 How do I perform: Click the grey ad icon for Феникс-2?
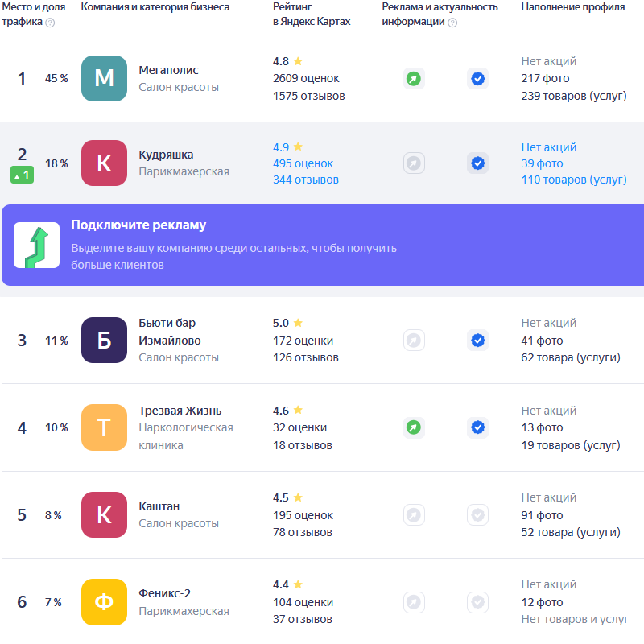click(413, 602)
